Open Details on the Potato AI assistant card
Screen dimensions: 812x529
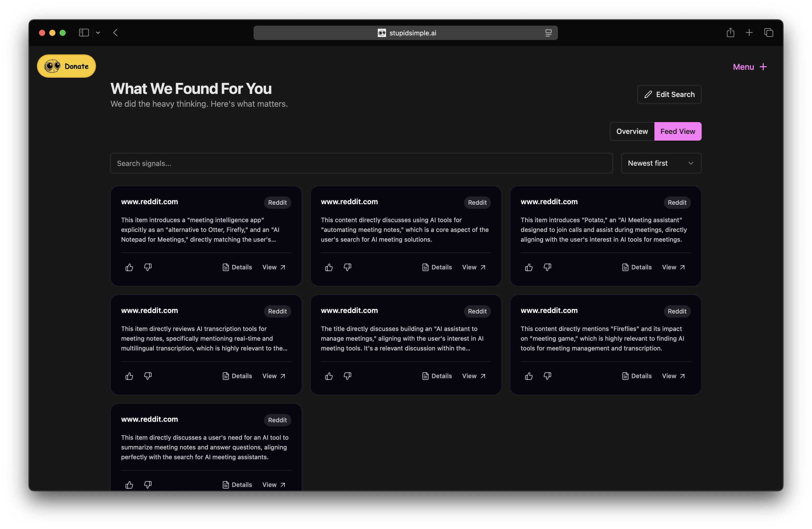pos(637,267)
